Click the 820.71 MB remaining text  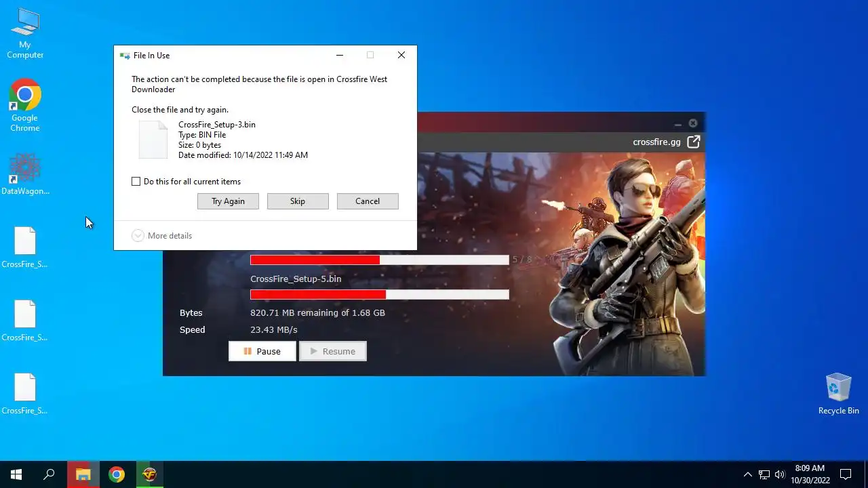(x=317, y=312)
